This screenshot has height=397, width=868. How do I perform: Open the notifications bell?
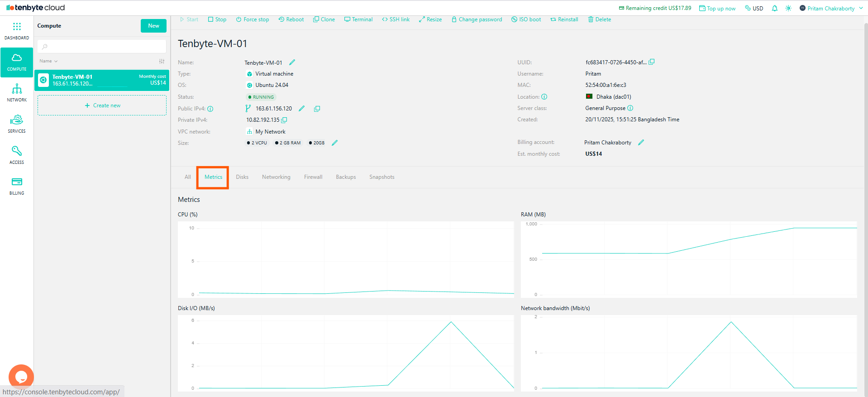click(x=775, y=8)
